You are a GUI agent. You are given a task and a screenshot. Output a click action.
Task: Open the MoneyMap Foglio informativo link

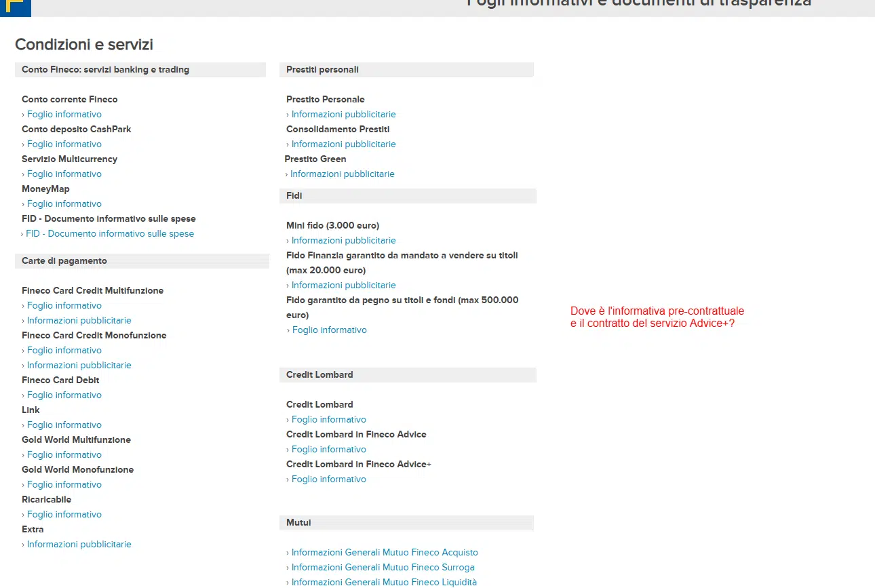[64, 204]
